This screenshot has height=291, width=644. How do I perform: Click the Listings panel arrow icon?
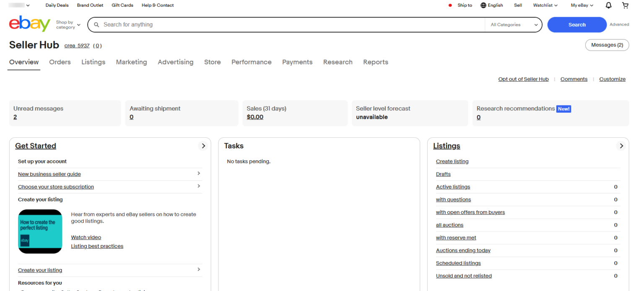click(x=621, y=146)
